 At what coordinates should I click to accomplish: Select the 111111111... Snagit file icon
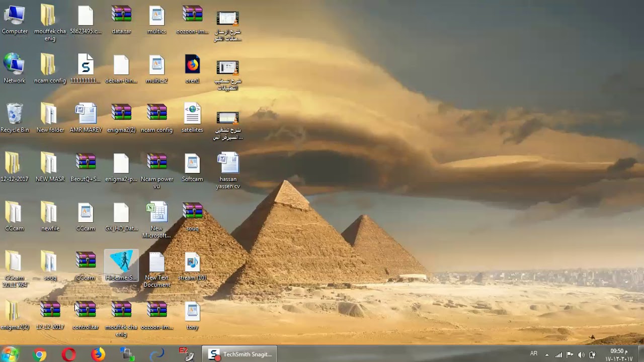86,69
